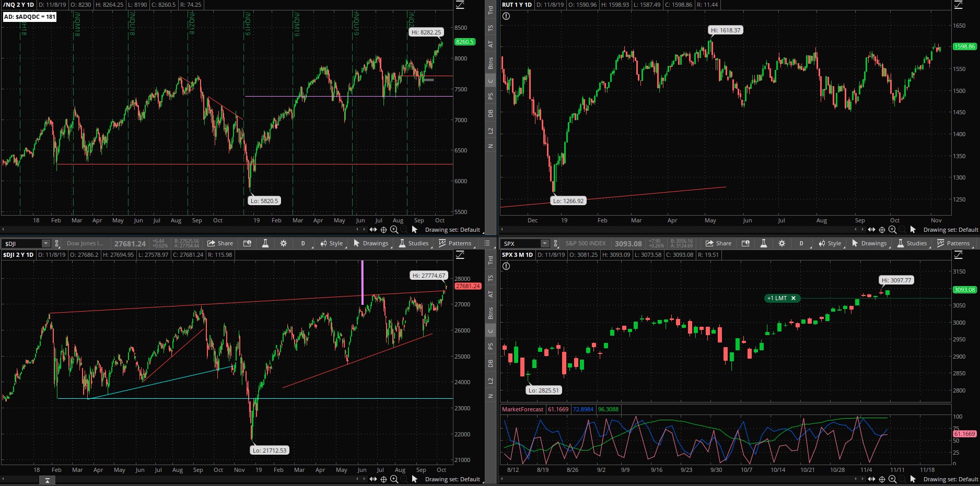The height and width of the screenshot is (486, 980).
Task: Open D timeframe selector in $DJI toolbar
Action: (303, 243)
